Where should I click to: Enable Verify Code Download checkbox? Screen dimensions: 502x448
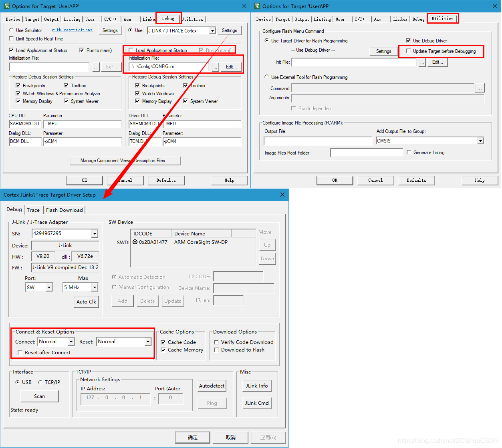pyautogui.click(x=216, y=342)
